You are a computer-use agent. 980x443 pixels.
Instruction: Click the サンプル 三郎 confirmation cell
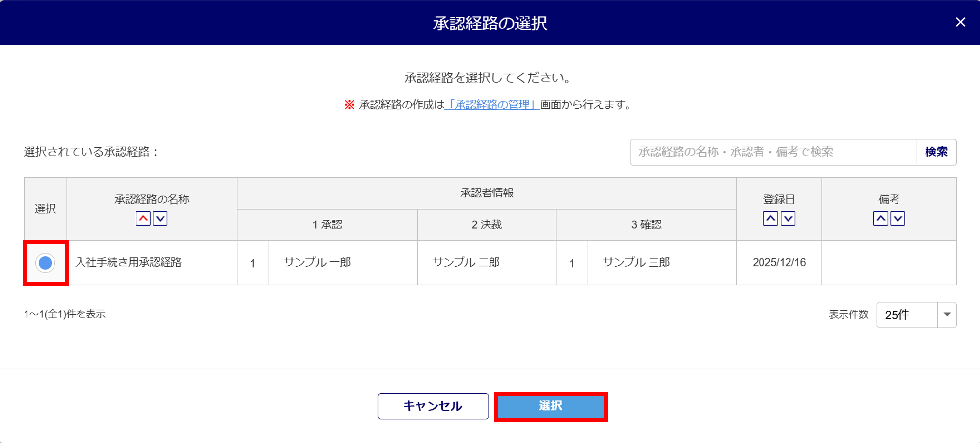pos(636,263)
